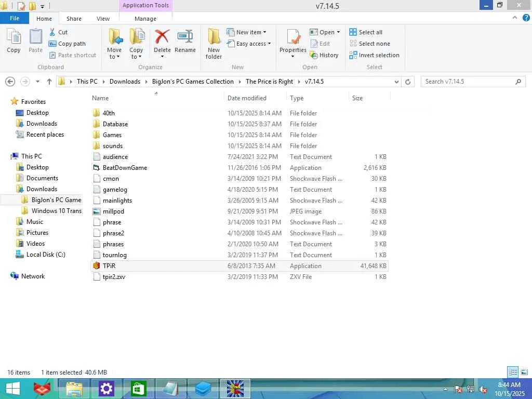Open the File menu
The width and height of the screenshot is (532, 399).
point(15,18)
